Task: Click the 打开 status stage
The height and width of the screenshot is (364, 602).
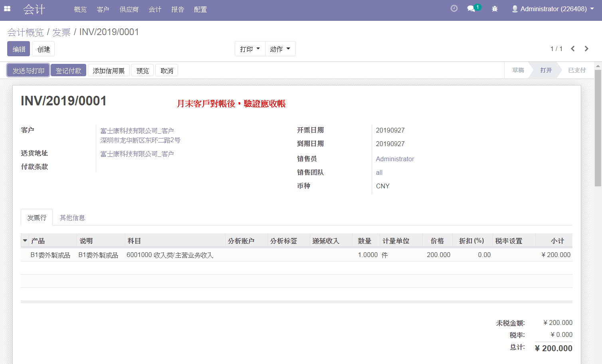Action: [x=546, y=70]
